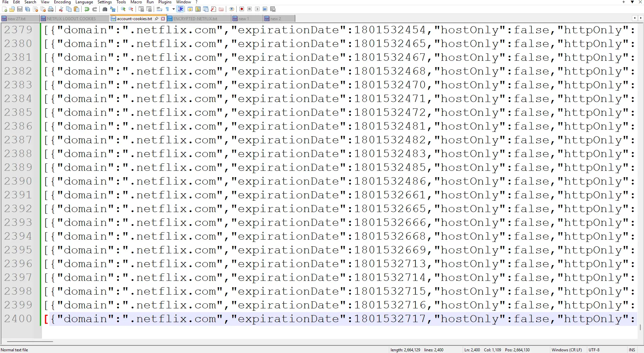Image resolution: width=644 pixels, height=353 pixels.
Task: Open the Encoding menu
Action: [x=62, y=2]
